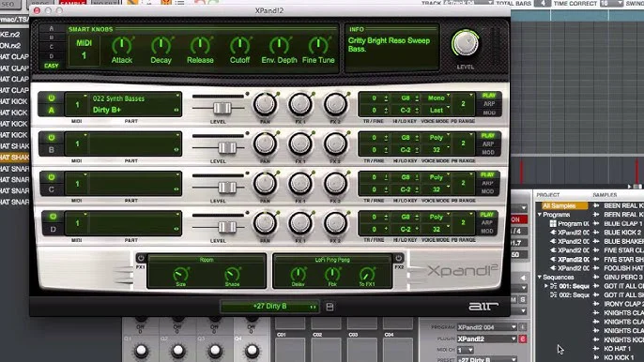Screen dimensions: 644x362
Task: Toggle FX2 LoFi Ping Pong power
Action: (398, 258)
